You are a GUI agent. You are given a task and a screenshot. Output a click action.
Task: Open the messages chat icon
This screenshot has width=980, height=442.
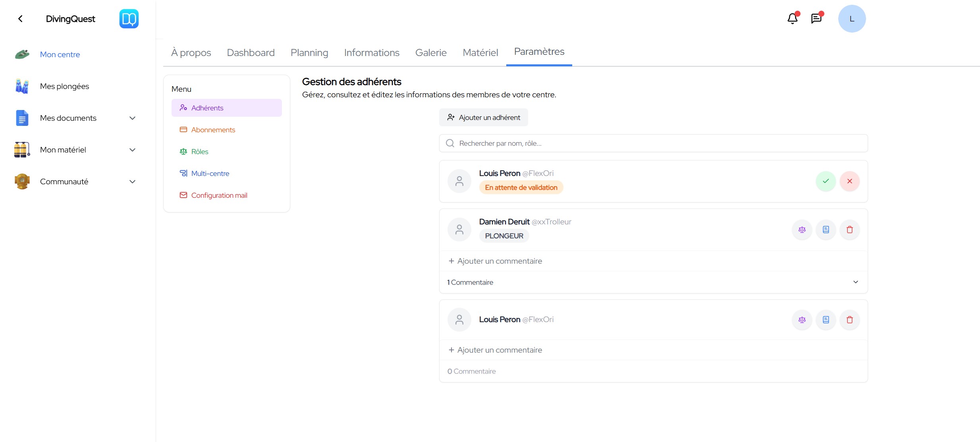click(x=816, y=19)
